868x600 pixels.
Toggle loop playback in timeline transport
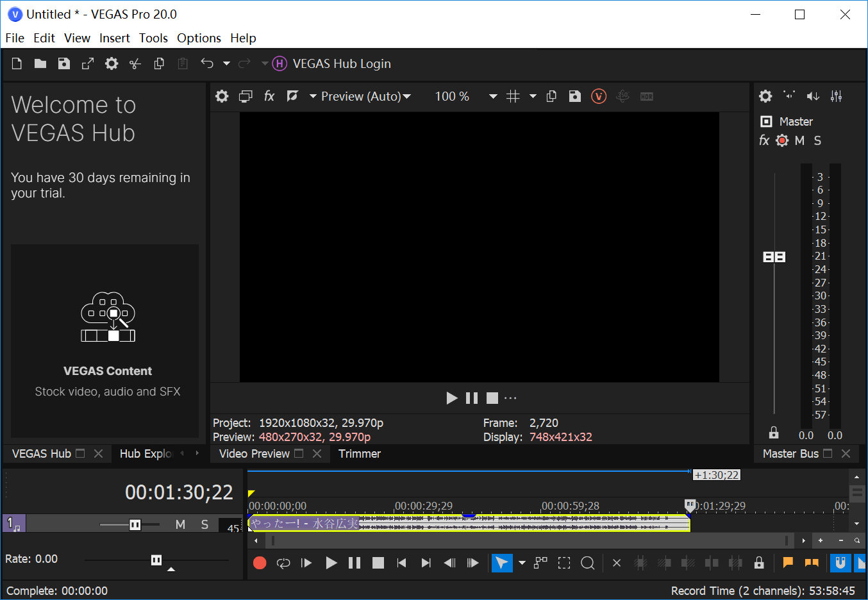click(x=283, y=563)
